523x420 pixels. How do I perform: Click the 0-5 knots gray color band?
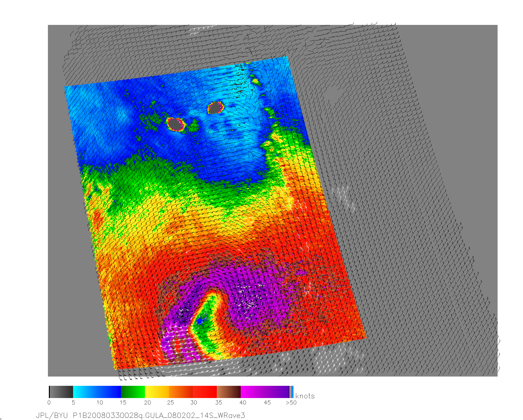[61, 392]
